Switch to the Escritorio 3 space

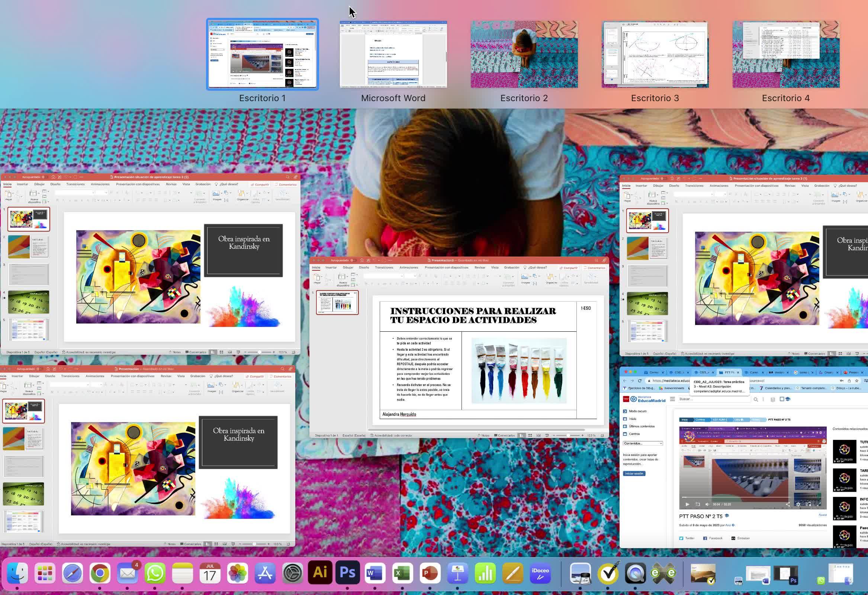coord(655,55)
